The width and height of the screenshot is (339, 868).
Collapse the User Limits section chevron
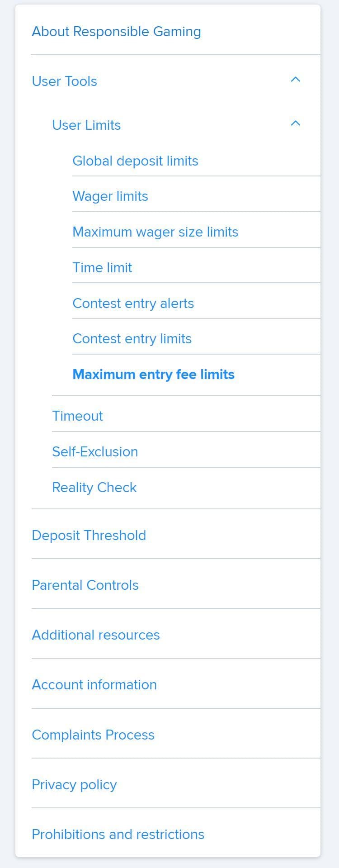296,123
